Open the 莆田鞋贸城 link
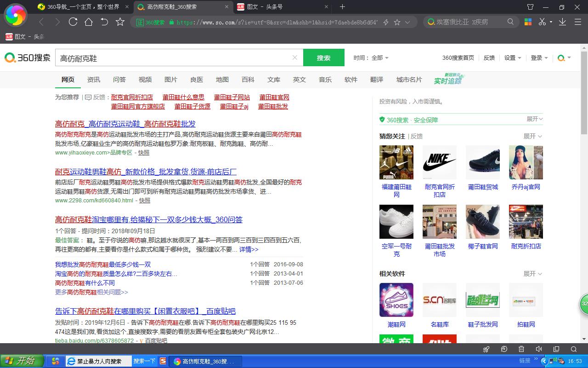 482,187
